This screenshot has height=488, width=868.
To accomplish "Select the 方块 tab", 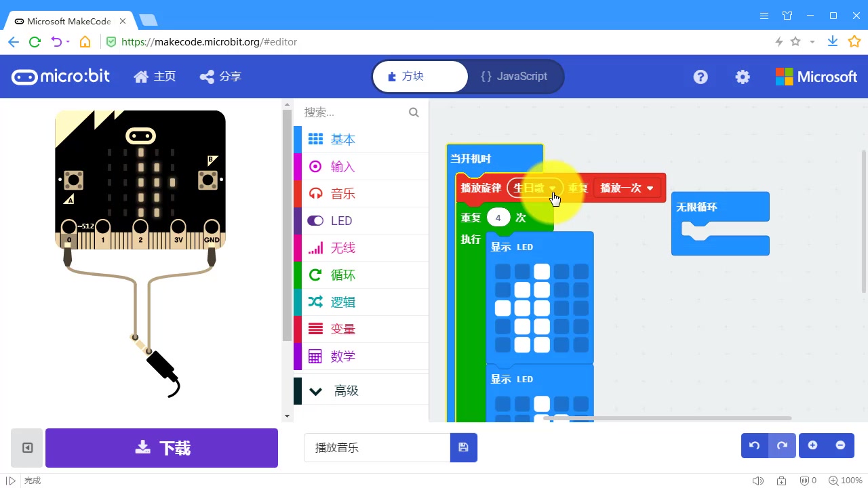I will pos(419,77).
